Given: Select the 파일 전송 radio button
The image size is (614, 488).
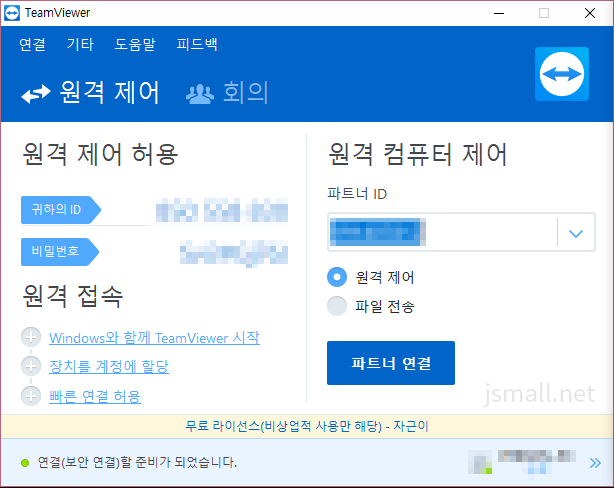Looking at the screenshot, I should click(x=337, y=306).
